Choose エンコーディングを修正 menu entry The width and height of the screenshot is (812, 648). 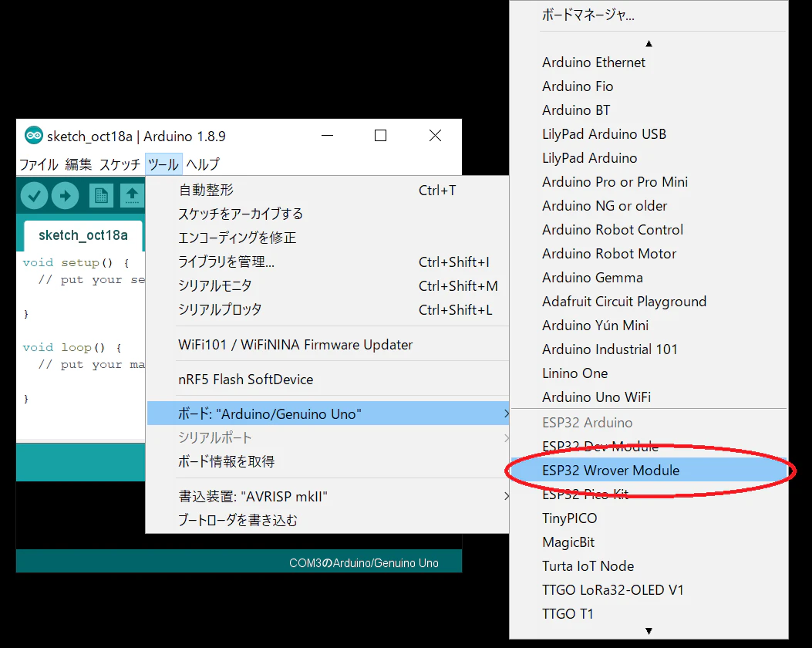[x=328, y=238]
